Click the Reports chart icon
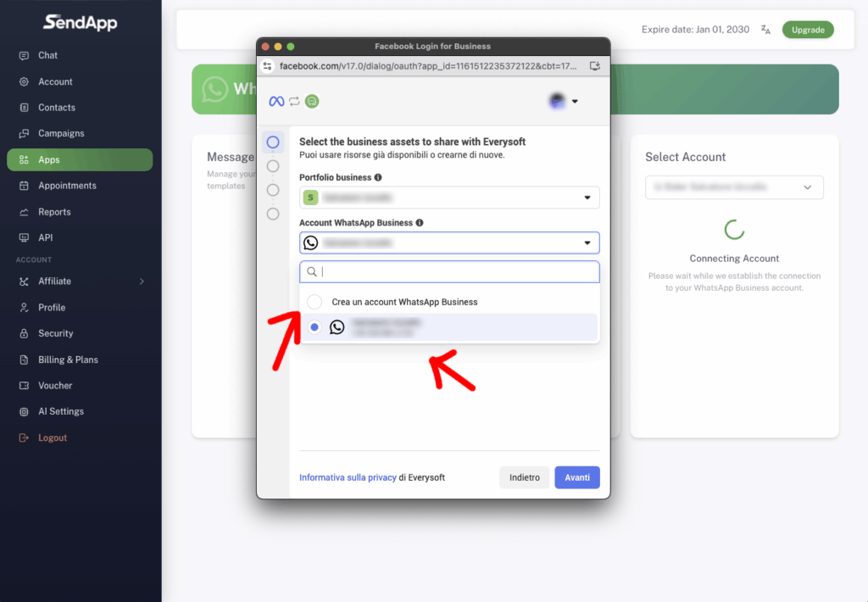Image resolution: width=868 pixels, height=602 pixels. [x=24, y=212]
